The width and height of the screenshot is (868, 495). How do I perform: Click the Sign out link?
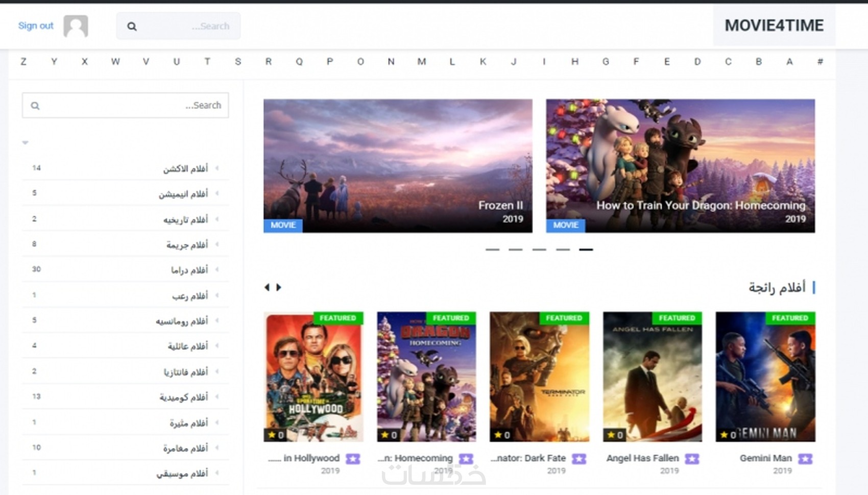36,26
